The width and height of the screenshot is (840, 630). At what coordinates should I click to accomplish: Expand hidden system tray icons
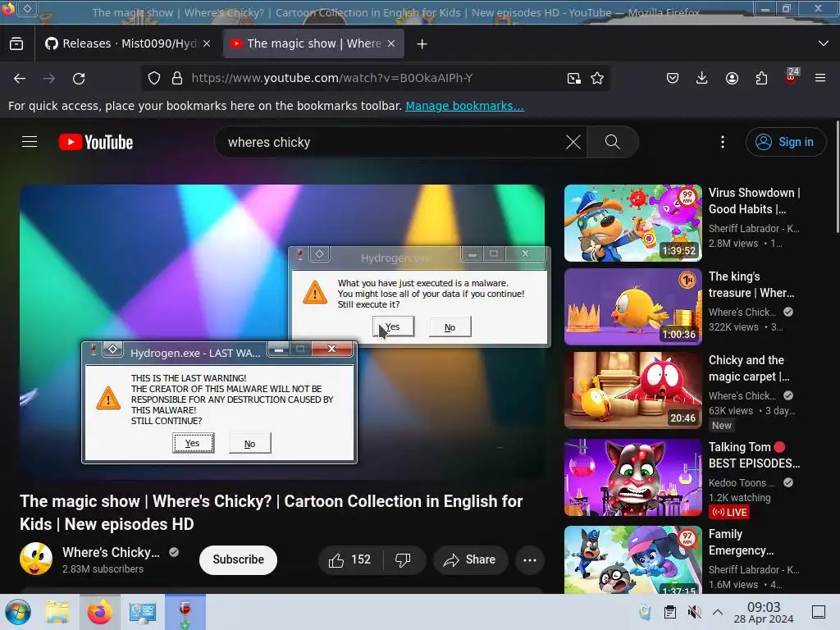(x=718, y=612)
